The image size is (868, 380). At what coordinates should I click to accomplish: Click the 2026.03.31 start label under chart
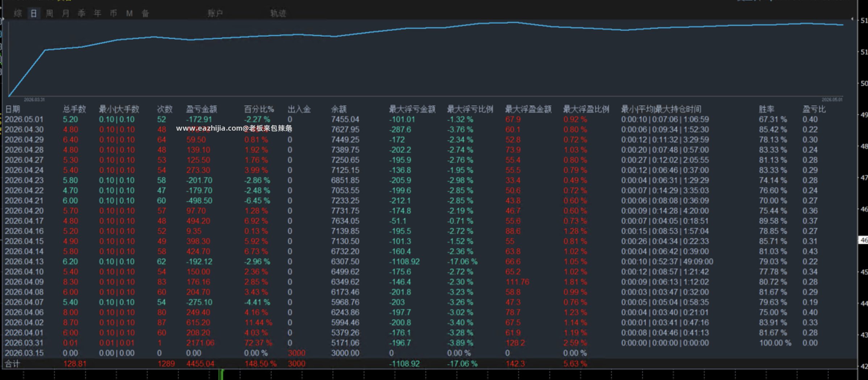coord(34,100)
